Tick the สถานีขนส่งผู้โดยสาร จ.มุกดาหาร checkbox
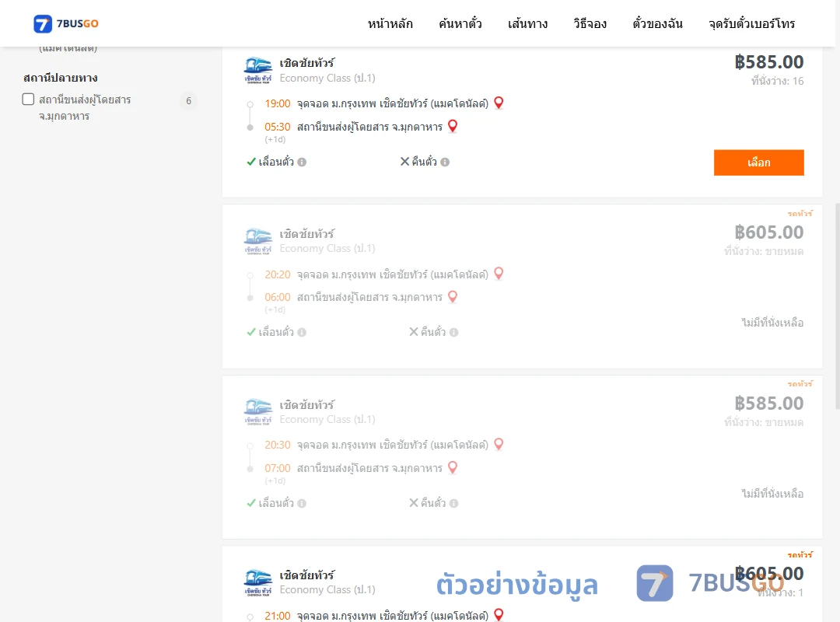 29,99
